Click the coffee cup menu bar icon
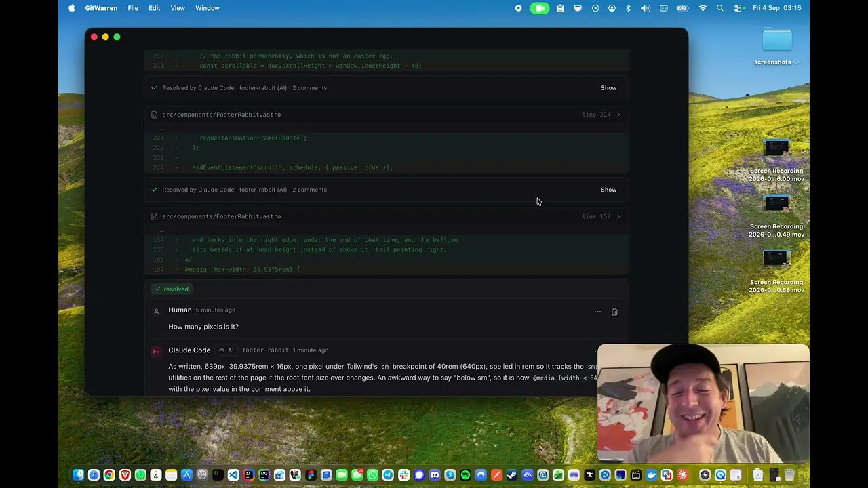868x488 pixels. (578, 8)
